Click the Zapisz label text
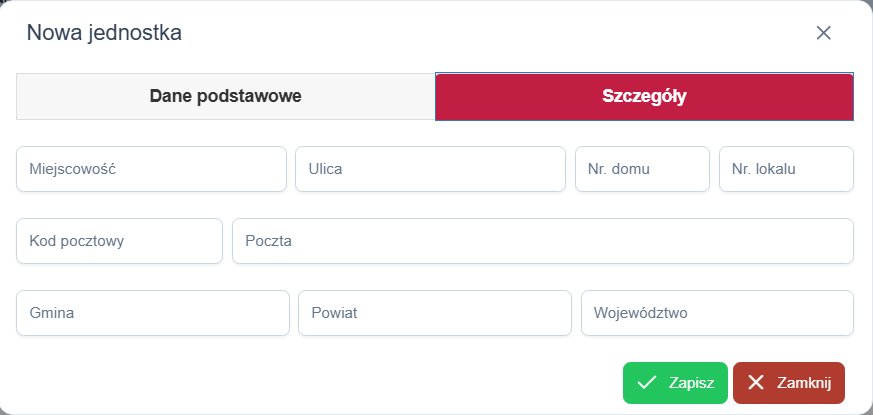Image resolution: width=873 pixels, height=415 pixels. [x=691, y=382]
